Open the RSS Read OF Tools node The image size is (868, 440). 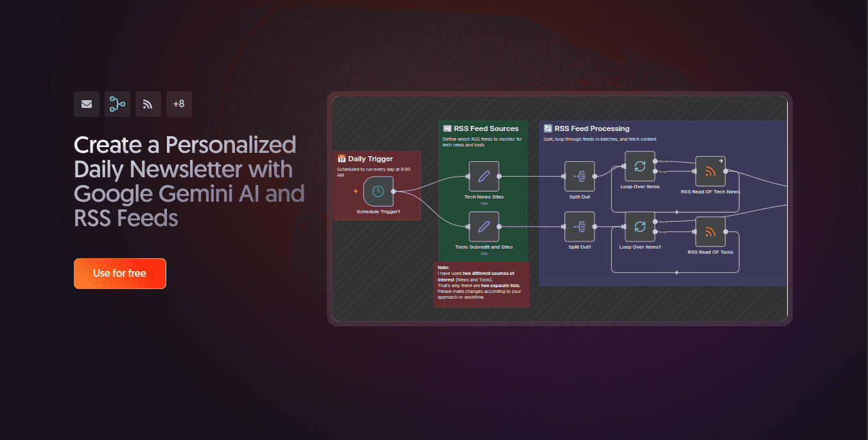click(710, 232)
